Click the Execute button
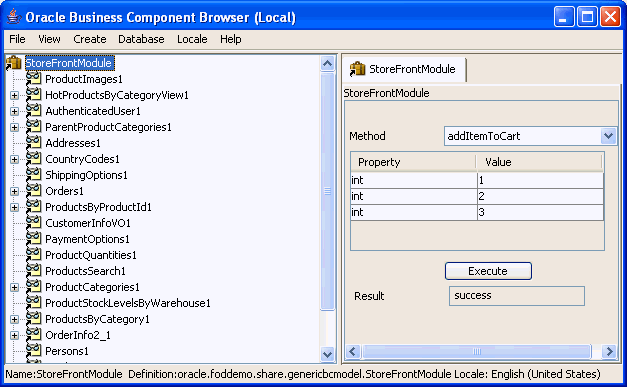This screenshot has height=387, width=627. (488, 271)
